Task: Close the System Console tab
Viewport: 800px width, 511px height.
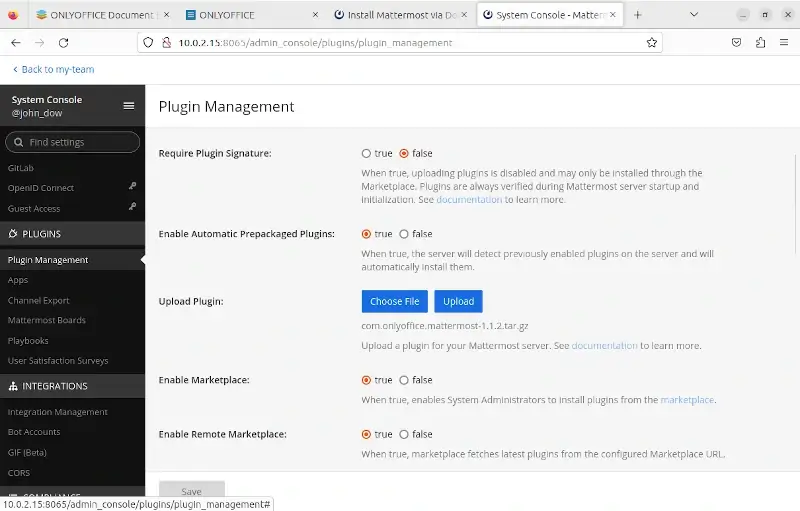Action: pyautogui.click(x=613, y=15)
